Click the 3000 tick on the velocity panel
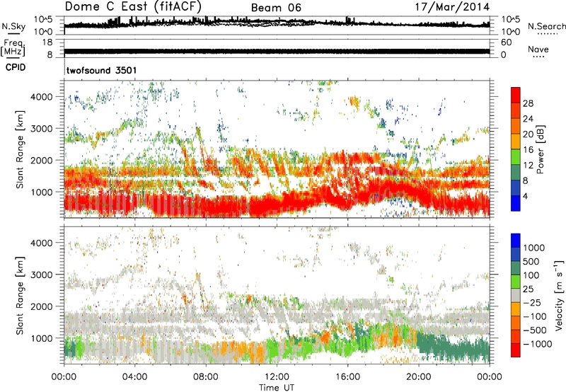This screenshot has height=392, width=566. pos(41,275)
